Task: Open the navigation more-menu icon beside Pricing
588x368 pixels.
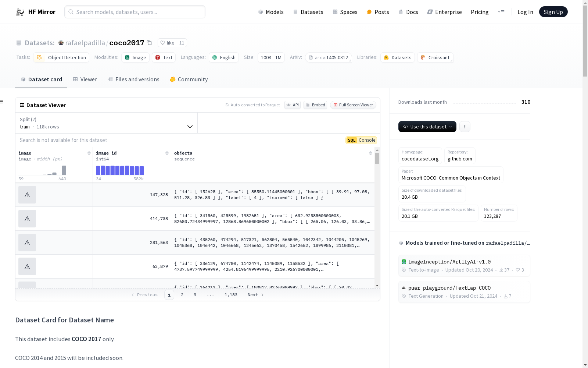Action: 501,12
